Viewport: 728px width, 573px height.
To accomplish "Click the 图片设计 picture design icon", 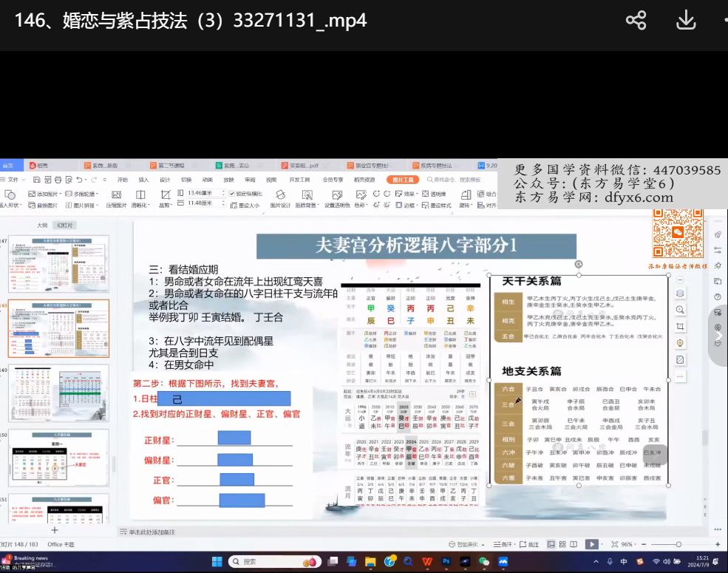I will pos(280,195).
